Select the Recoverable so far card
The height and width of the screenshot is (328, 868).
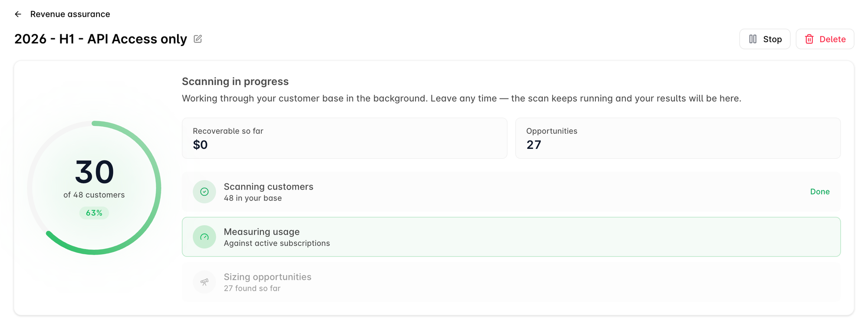click(345, 138)
